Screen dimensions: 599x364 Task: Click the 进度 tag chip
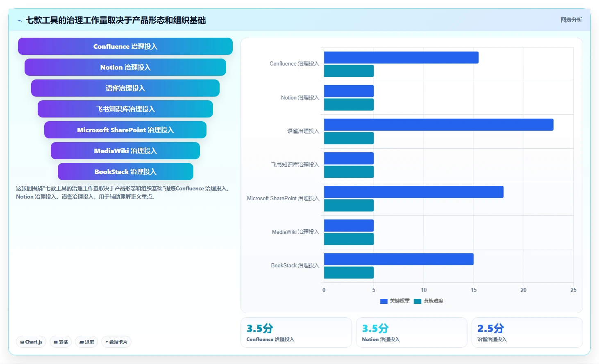[86, 342]
